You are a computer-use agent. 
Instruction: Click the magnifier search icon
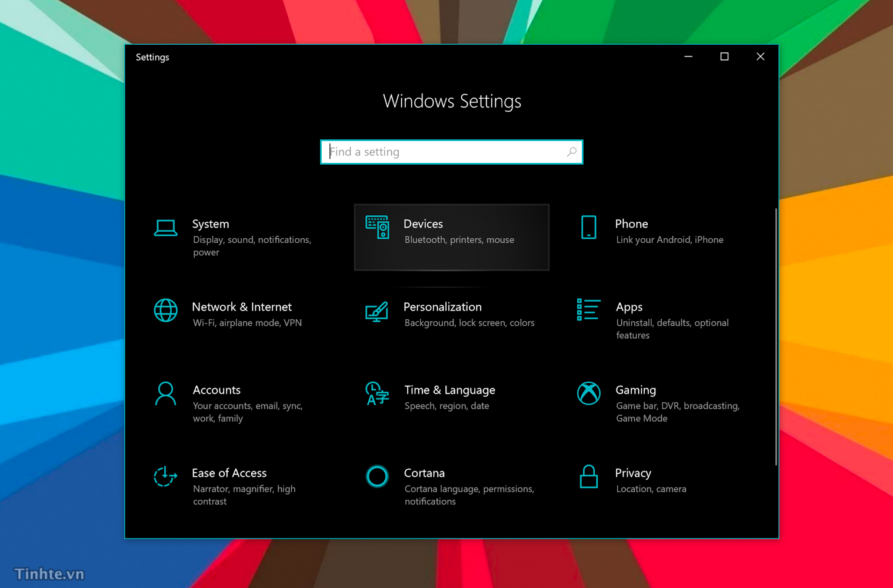[x=571, y=152]
